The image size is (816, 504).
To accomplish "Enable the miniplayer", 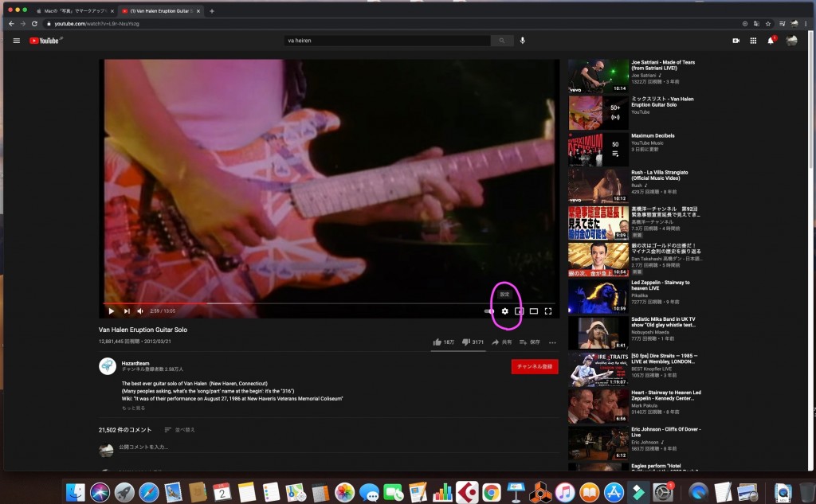I will coord(520,311).
